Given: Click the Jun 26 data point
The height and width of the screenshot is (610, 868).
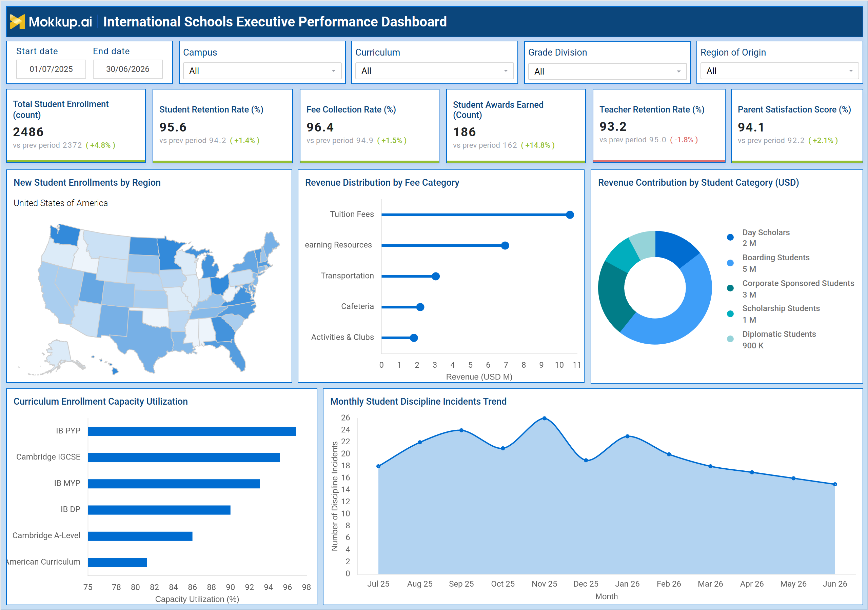Looking at the screenshot, I should coord(835,484).
